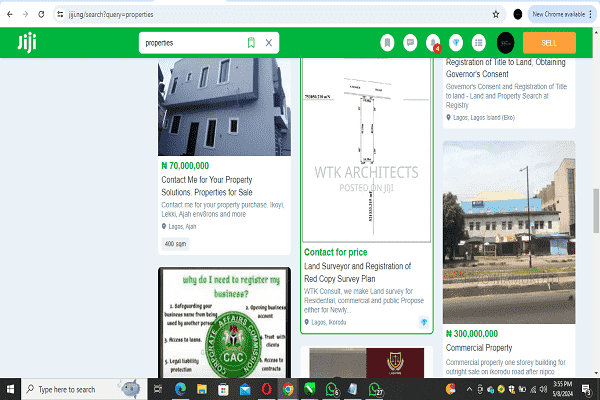600x400 pixels.
Task: Open saved bookmarks in Jiji header
Action: point(387,42)
